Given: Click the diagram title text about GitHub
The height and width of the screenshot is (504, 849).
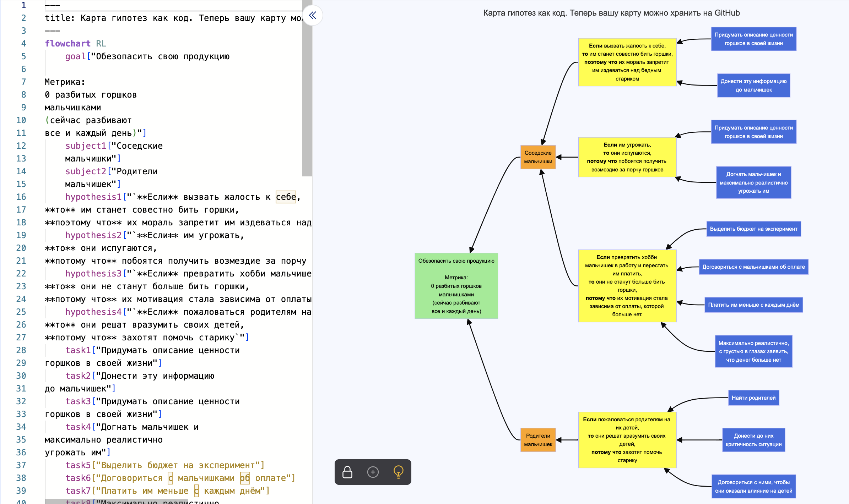Looking at the screenshot, I should (x=611, y=13).
